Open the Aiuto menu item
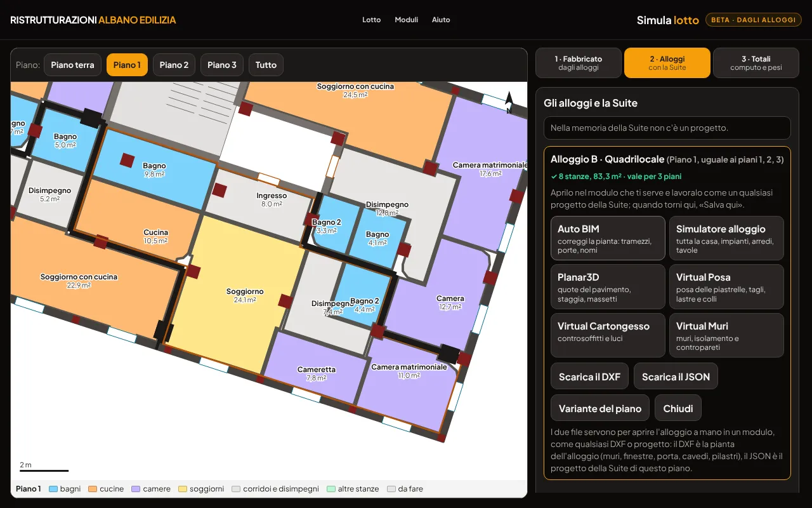The width and height of the screenshot is (812, 508). (x=442, y=20)
